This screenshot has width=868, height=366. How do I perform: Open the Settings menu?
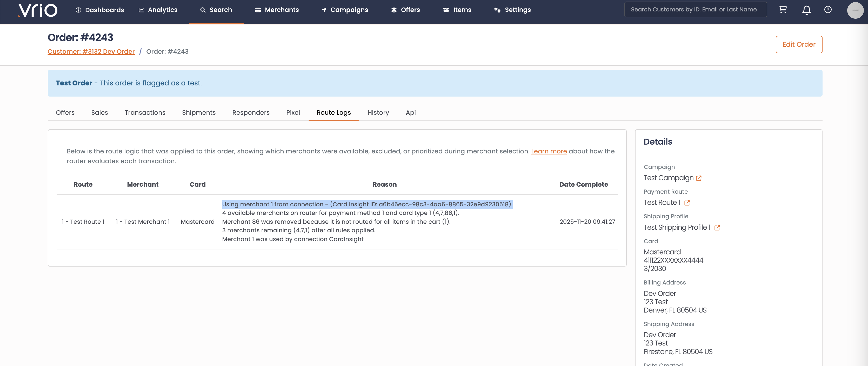(x=512, y=10)
